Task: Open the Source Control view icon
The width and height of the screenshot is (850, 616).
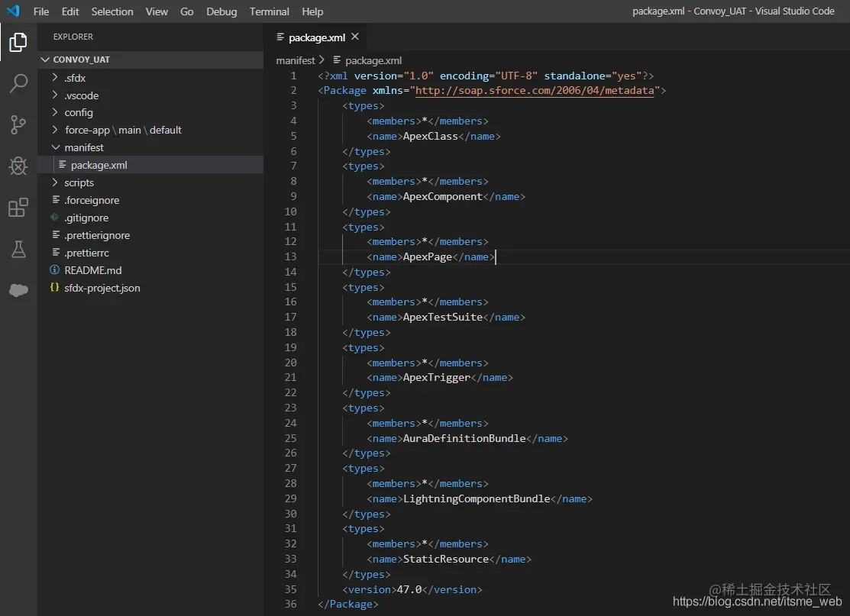Action: click(18, 124)
